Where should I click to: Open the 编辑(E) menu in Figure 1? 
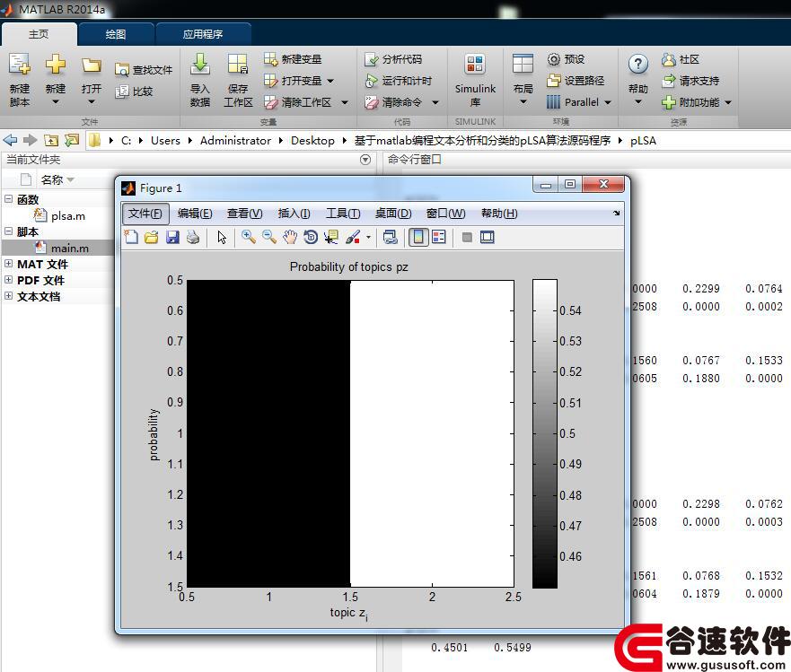195,214
